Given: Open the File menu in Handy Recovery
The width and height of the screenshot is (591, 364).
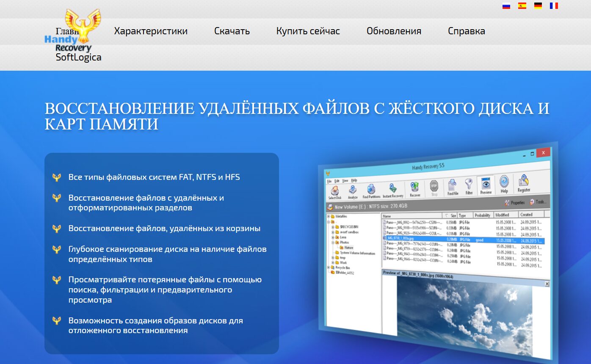Looking at the screenshot, I should [x=329, y=181].
